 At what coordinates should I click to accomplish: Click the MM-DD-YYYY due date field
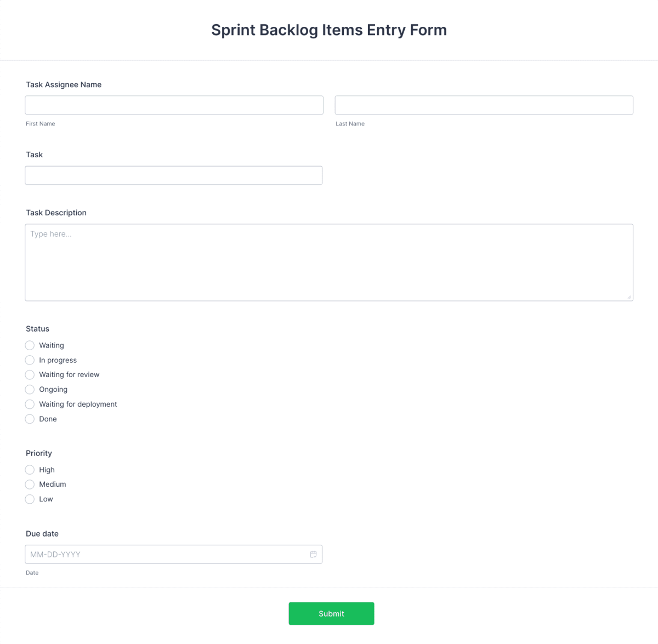[x=164, y=554]
